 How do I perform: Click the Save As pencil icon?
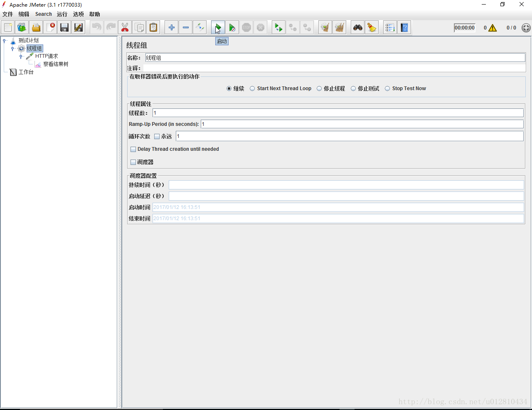pos(79,27)
